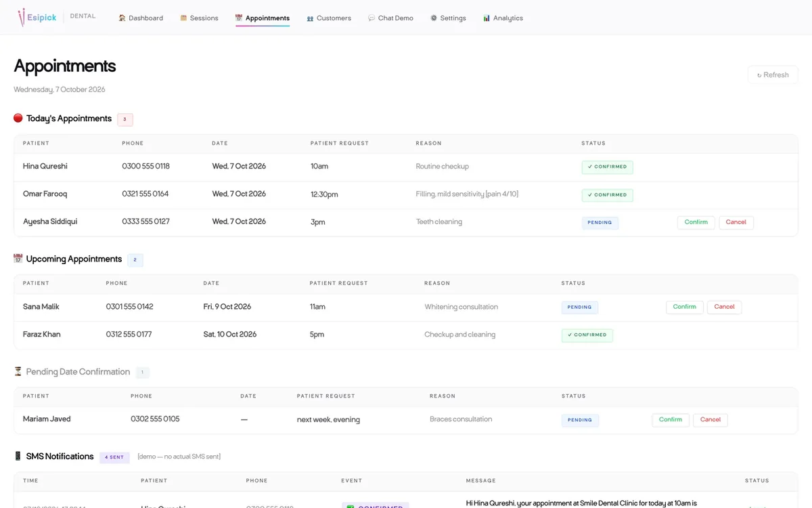812x508 pixels.
Task: Click the patient request 'next week, evening'
Action: [328, 420]
